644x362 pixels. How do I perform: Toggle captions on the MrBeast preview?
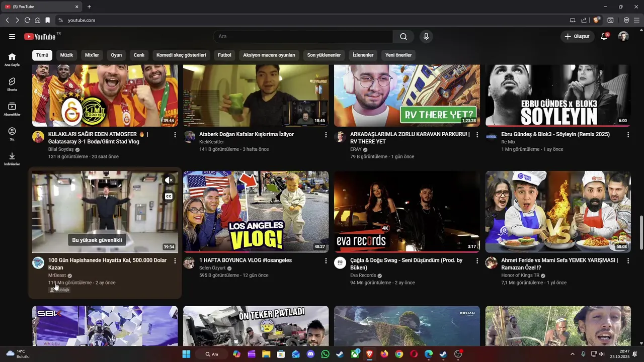(x=169, y=196)
